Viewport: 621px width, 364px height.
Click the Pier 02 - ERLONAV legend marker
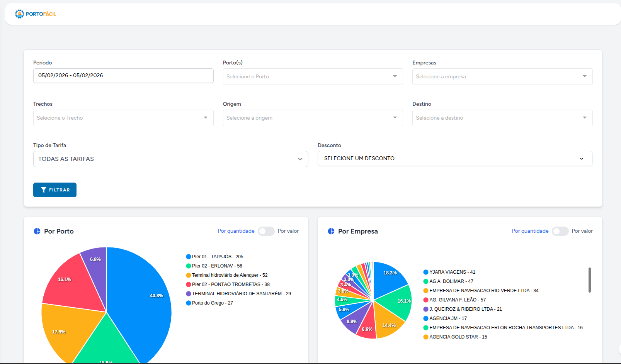(x=189, y=266)
